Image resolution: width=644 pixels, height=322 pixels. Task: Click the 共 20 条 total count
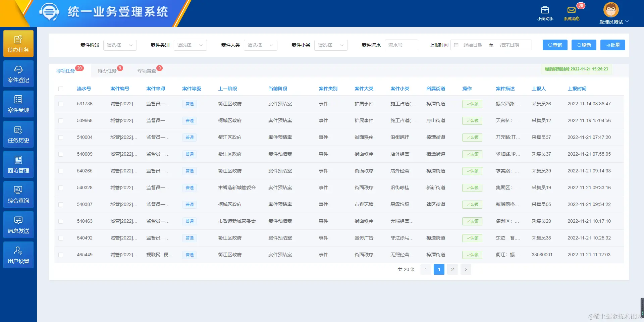[x=406, y=269]
